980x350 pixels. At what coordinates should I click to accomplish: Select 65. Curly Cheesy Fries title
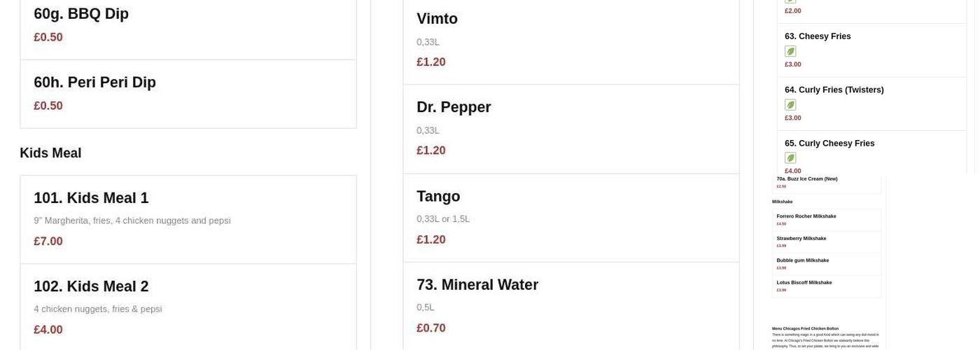click(x=829, y=143)
